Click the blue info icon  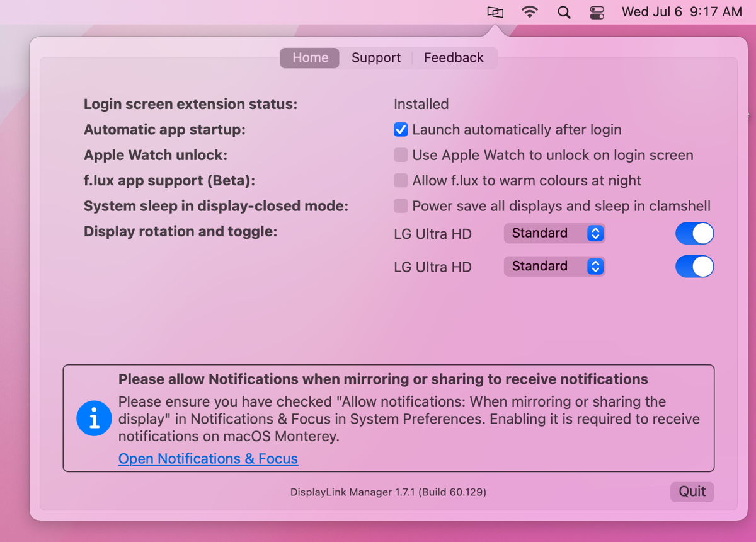(94, 418)
